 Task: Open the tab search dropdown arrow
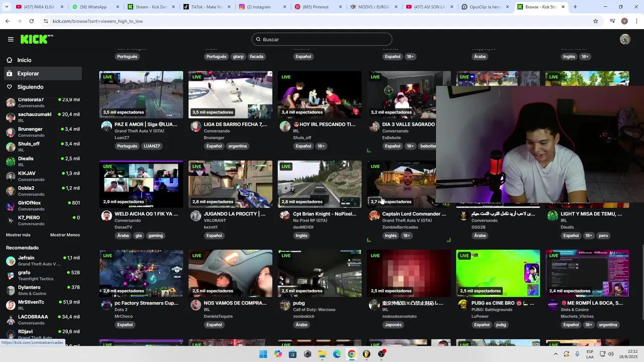pos(7,7)
